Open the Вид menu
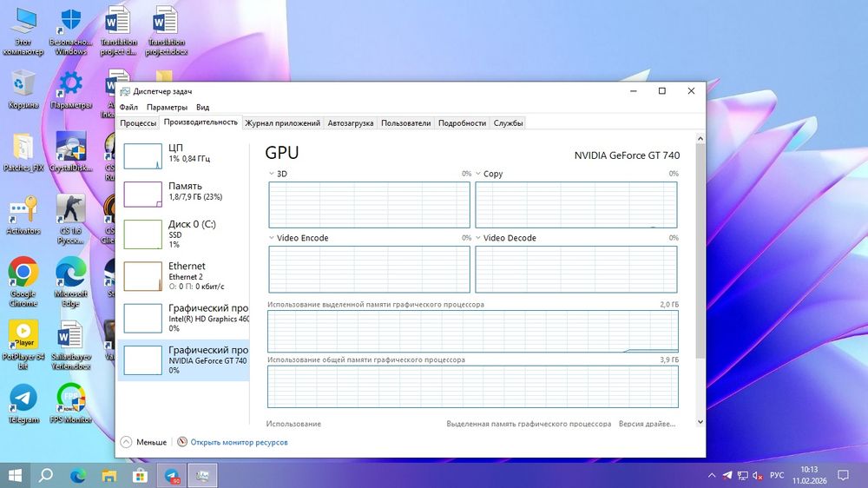The width and height of the screenshot is (868, 488). tap(202, 107)
